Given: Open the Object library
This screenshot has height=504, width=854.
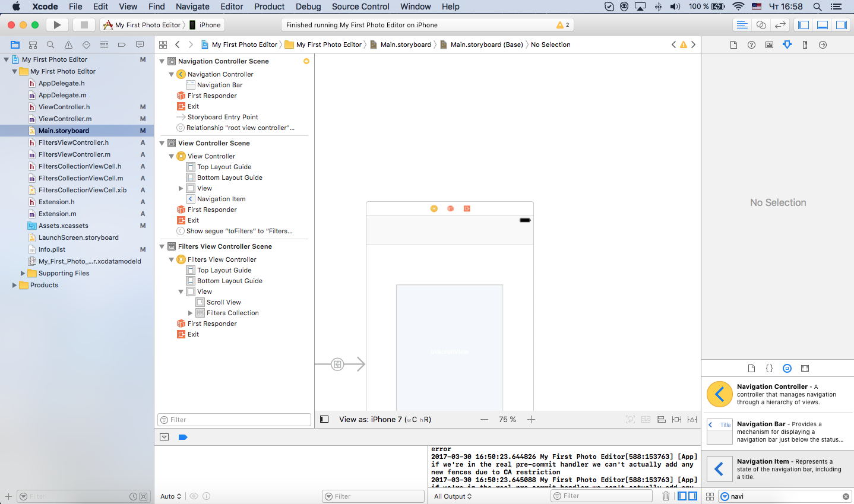Looking at the screenshot, I should [x=787, y=368].
